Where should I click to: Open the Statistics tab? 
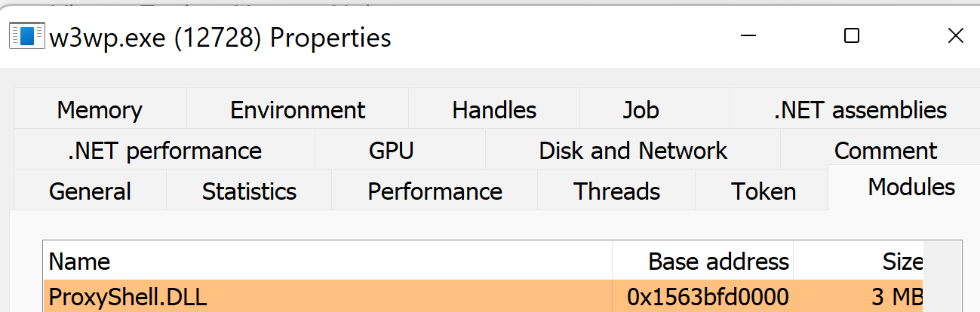click(249, 191)
